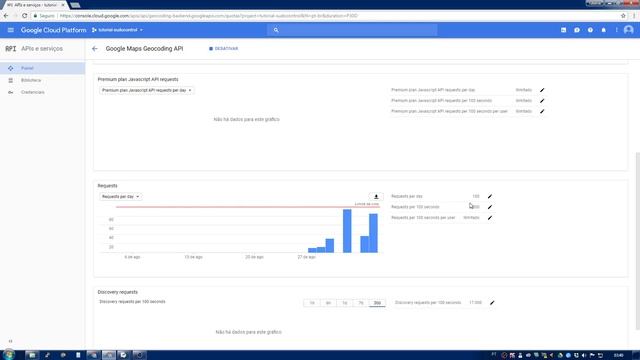Select the 30d time range
This screenshot has height=360, width=640.
point(377,303)
